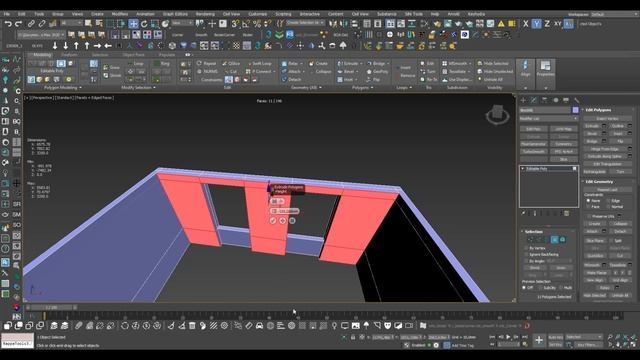Collapse the Edit Geometry rollout
Screen dimensions: 640x360
pyautogui.click(x=583, y=182)
